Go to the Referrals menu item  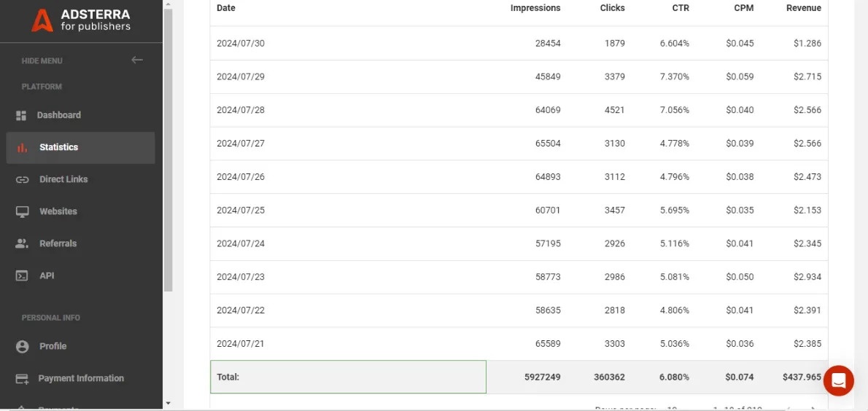(x=58, y=243)
